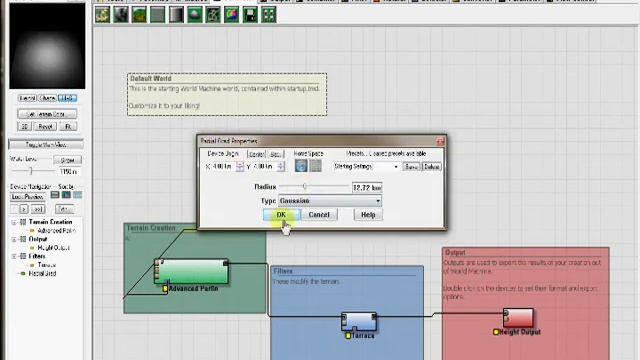Collapse the Output tree group

point(13,240)
